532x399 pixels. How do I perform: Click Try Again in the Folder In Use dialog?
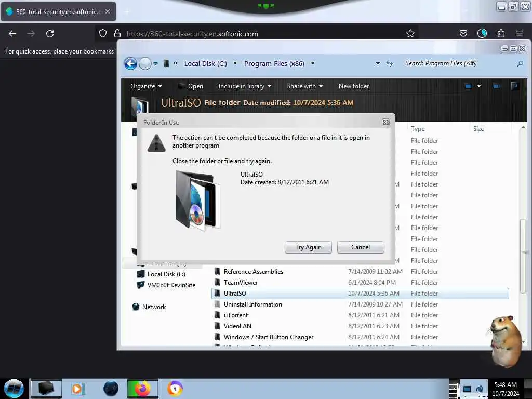308,247
